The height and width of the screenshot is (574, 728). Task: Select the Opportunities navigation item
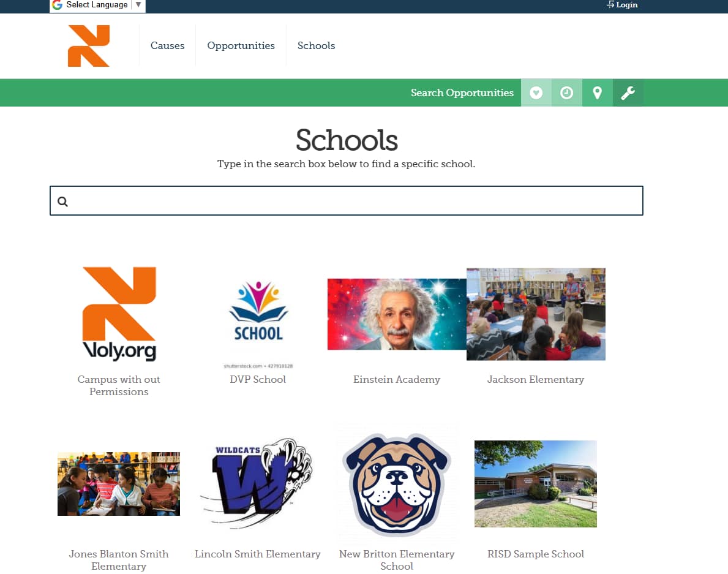pos(241,45)
